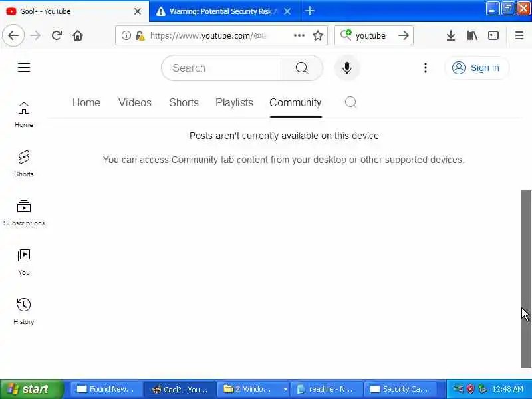Screen dimensions: 532x399
Task: Search within this channel
Action: (x=350, y=102)
